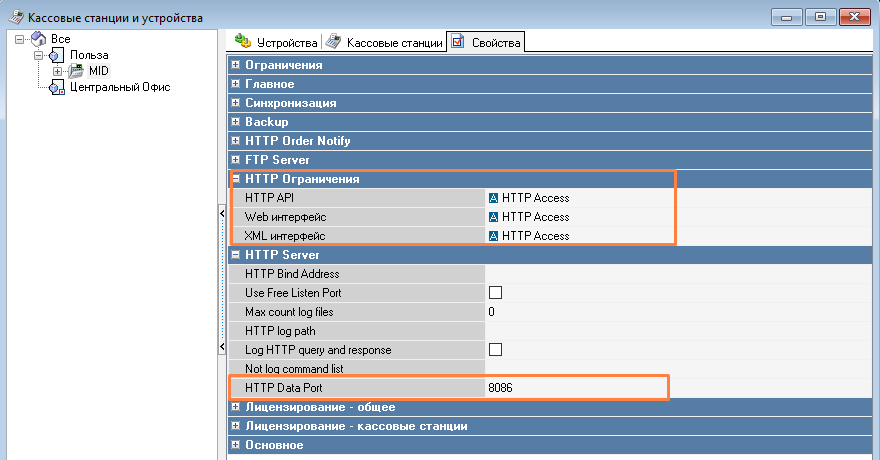Collapse the HTTP Ограничения section
This screenshot has height=460, width=880.
(x=236, y=179)
